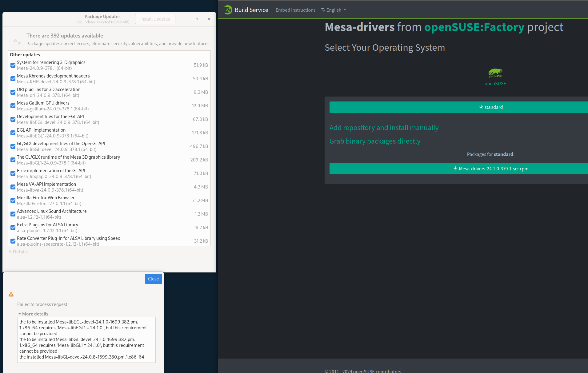The height and width of the screenshot is (373, 588).
Task: Open Embed instructions in the navbar
Action: 295,10
